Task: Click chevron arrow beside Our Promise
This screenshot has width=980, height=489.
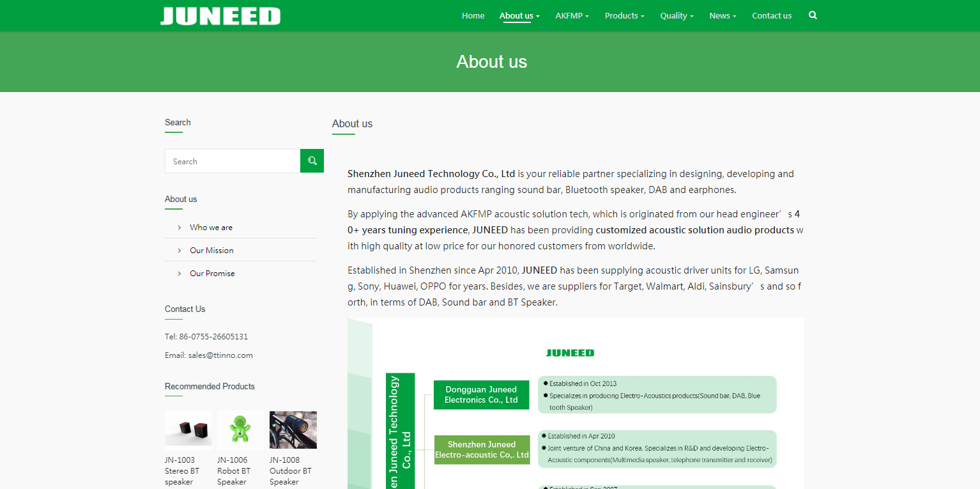Action: (x=180, y=274)
